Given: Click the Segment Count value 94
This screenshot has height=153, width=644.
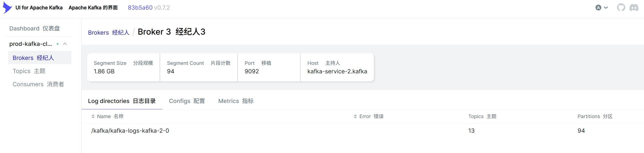Looking at the screenshot, I should pos(171,71).
